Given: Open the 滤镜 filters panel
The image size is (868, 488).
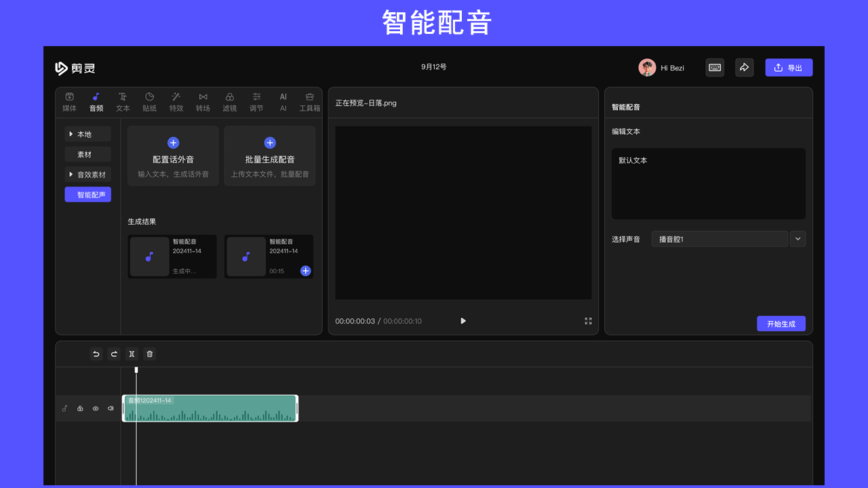Looking at the screenshot, I should pos(229,102).
